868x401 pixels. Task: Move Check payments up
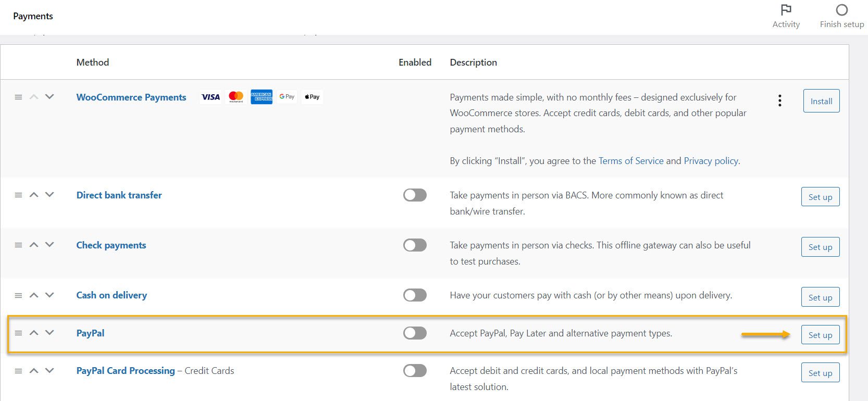tap(34, 245)
